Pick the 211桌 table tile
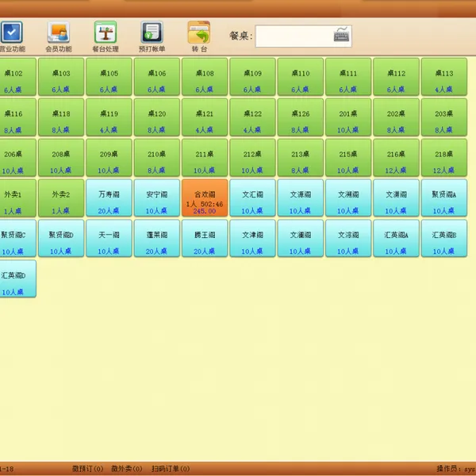This screenshot has height=476, width=476. pos(205,158)
